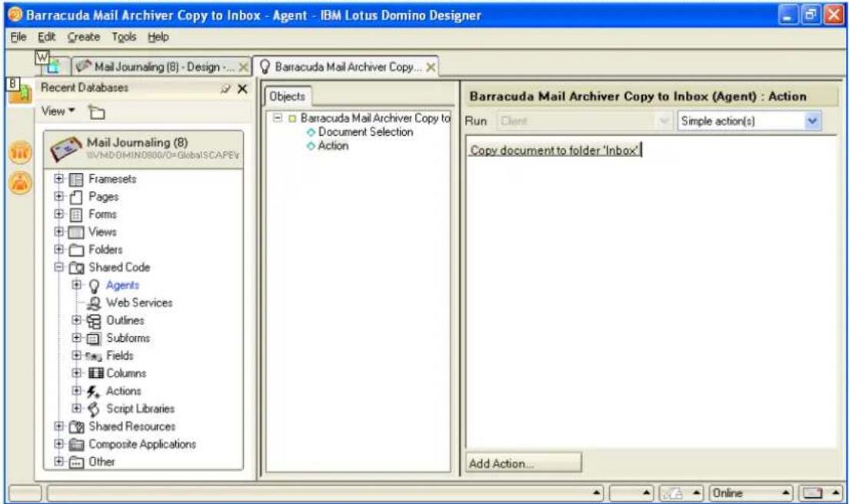
Task: Click the top orange sidebar bookmark icon
Action: click(20, 152)
